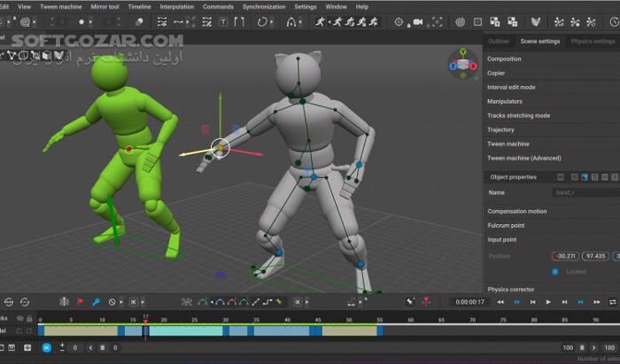Click the red flag icon in timeline toolbar
The height and width of the screenshot is (364, 620).
[81, 302]
